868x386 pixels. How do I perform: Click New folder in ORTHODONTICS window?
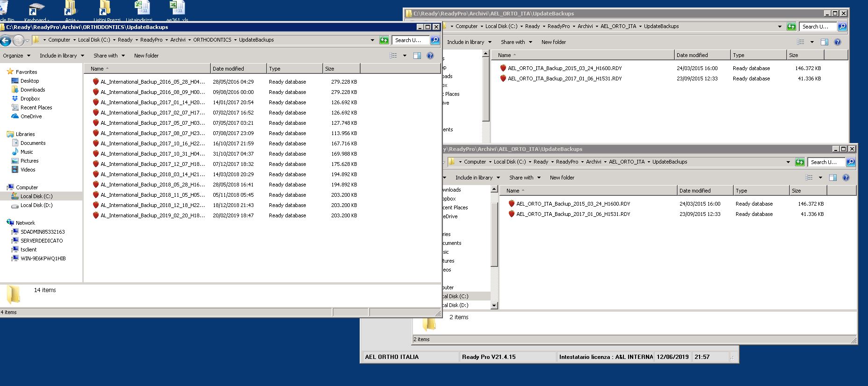pos(146,56)
